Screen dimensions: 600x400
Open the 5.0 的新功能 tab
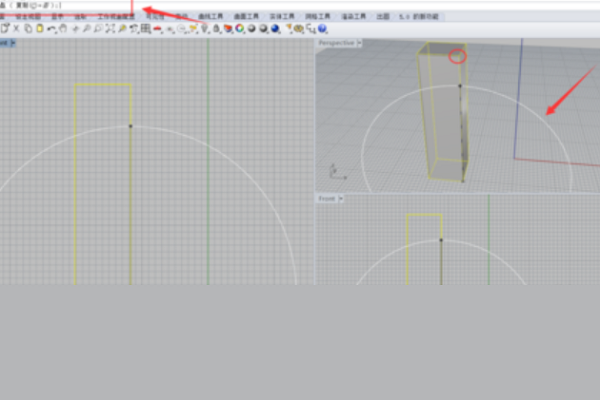(x=412, y=17)
